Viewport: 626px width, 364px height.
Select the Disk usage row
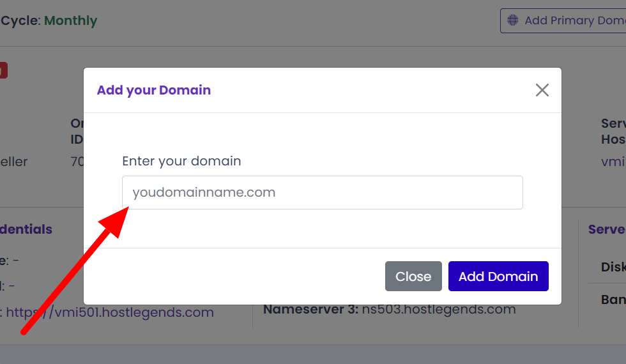point(613,267)
